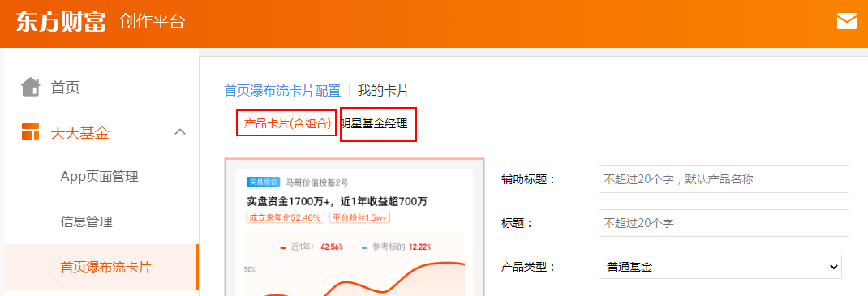The width and height of the screenshot is (868, 296).
Task: Click the 成立来年化52.46% tag
Action: 285,217
